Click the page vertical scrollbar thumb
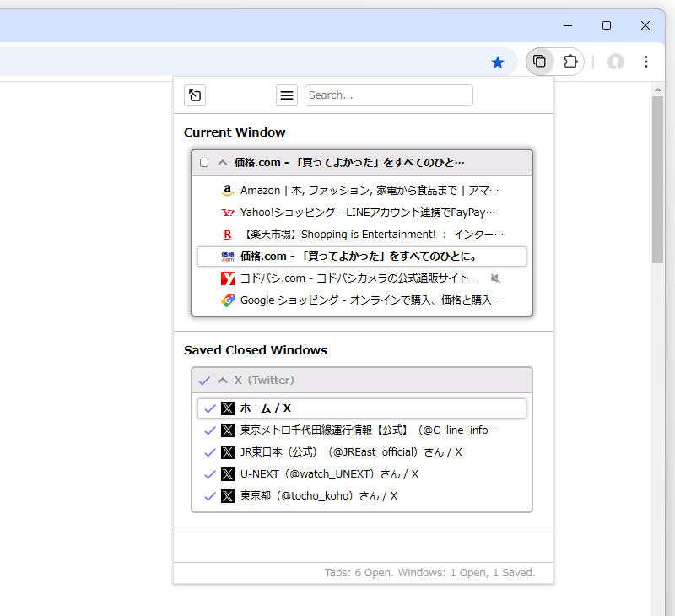The width and height of the screenshot is (675, 616). (657, 180)
